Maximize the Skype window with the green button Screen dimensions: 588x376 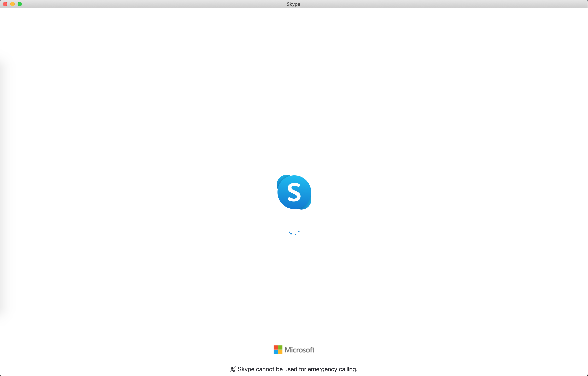pos(20,4)
